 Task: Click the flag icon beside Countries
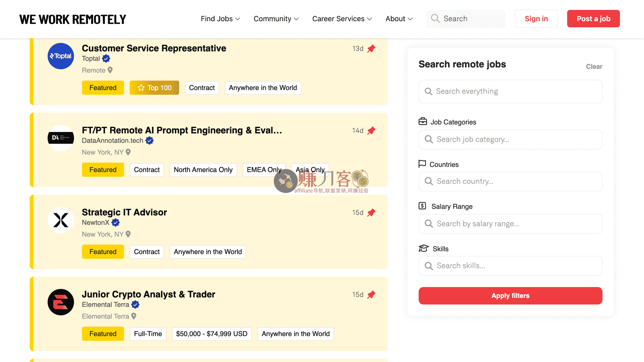pos(422,164)
